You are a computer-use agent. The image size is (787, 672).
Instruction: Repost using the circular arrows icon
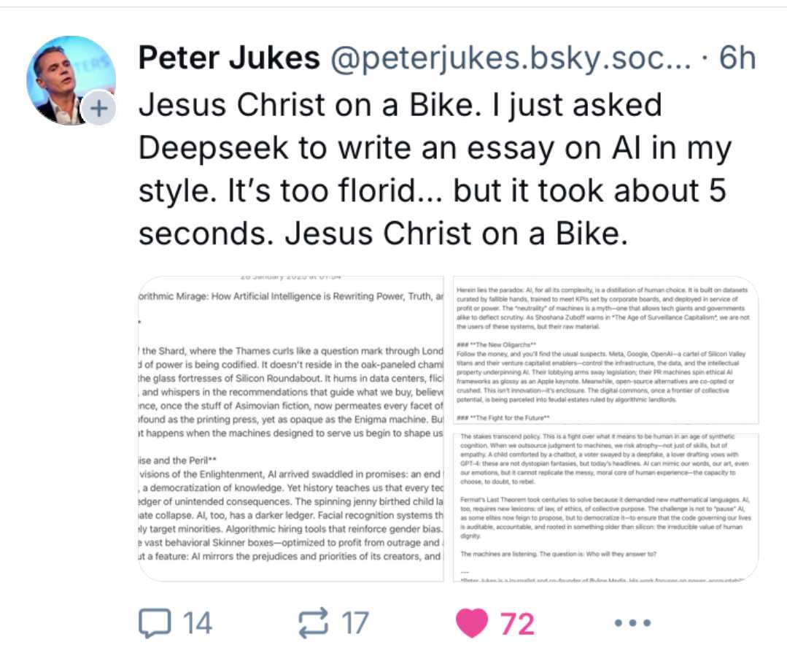tap(314, 622)
